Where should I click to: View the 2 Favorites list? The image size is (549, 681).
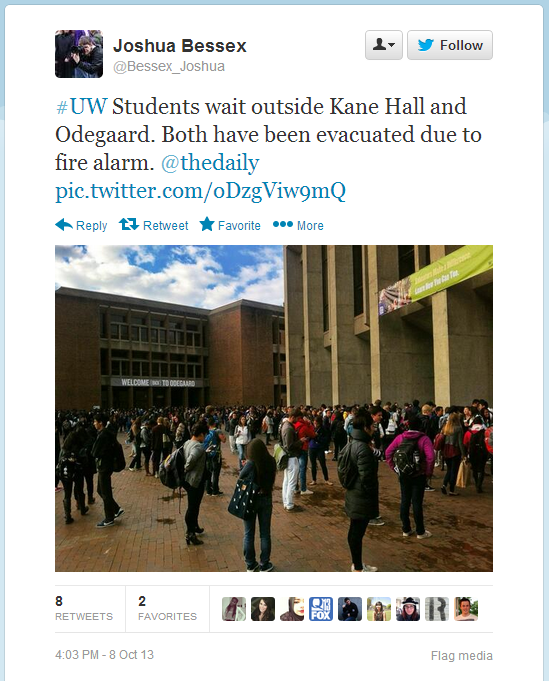[167, 608]
